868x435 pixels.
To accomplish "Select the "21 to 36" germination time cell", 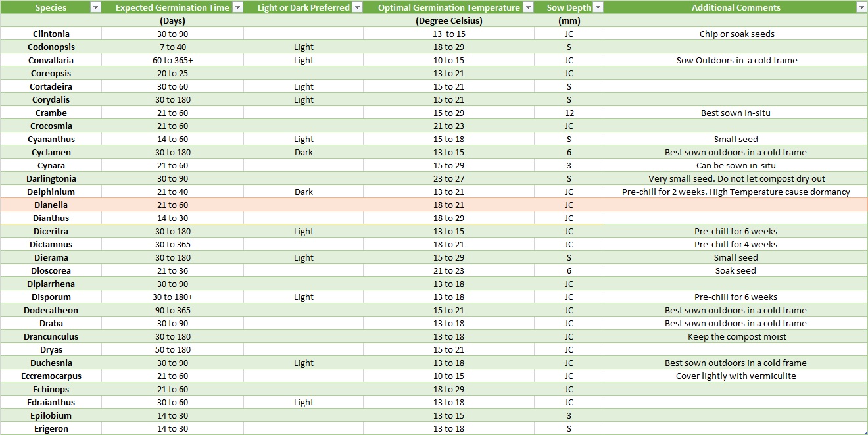I will (172, 270).
